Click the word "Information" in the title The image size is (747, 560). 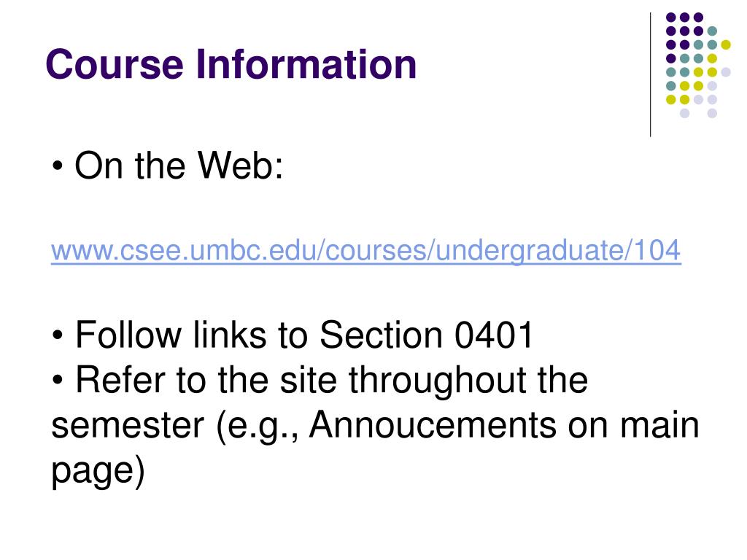(306, 64)
